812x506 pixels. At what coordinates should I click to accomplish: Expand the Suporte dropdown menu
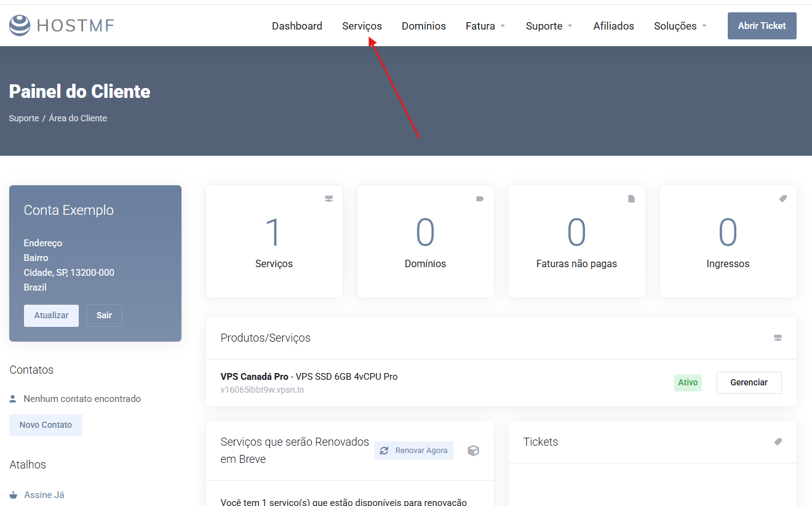click(549, 26)
